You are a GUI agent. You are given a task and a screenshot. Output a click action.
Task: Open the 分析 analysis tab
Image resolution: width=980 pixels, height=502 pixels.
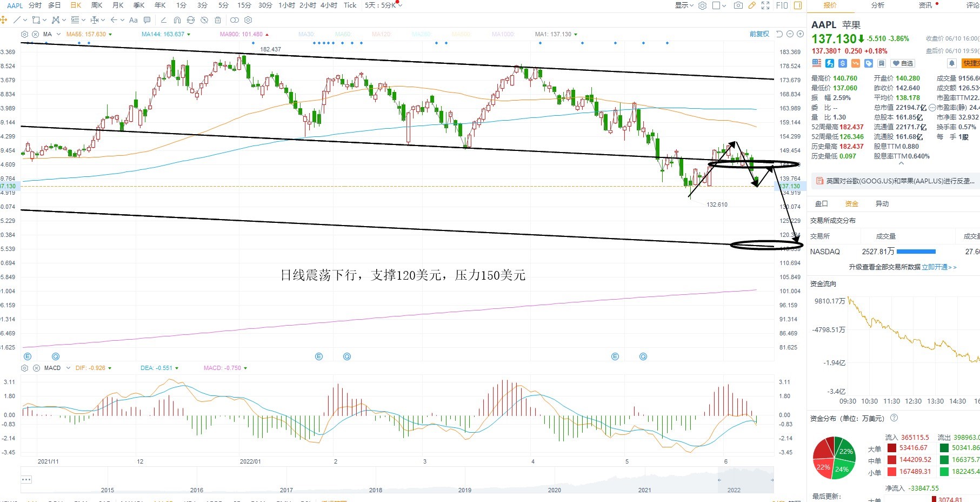(x=878, y=5)
